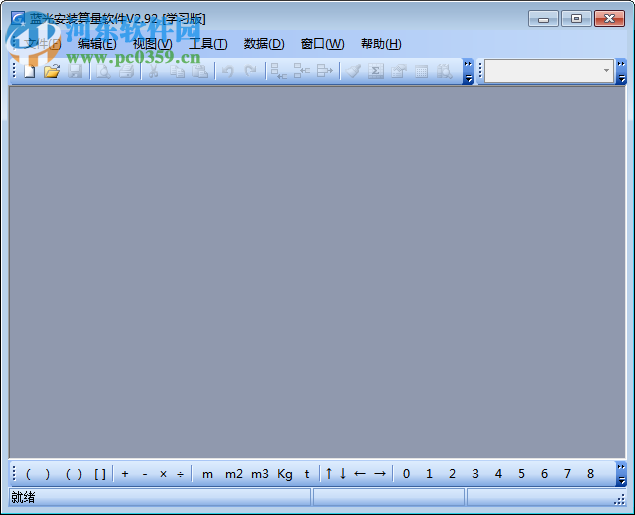Insert digit 2
635x515 pixels.
pyautogui.click(x=452, y=474)
